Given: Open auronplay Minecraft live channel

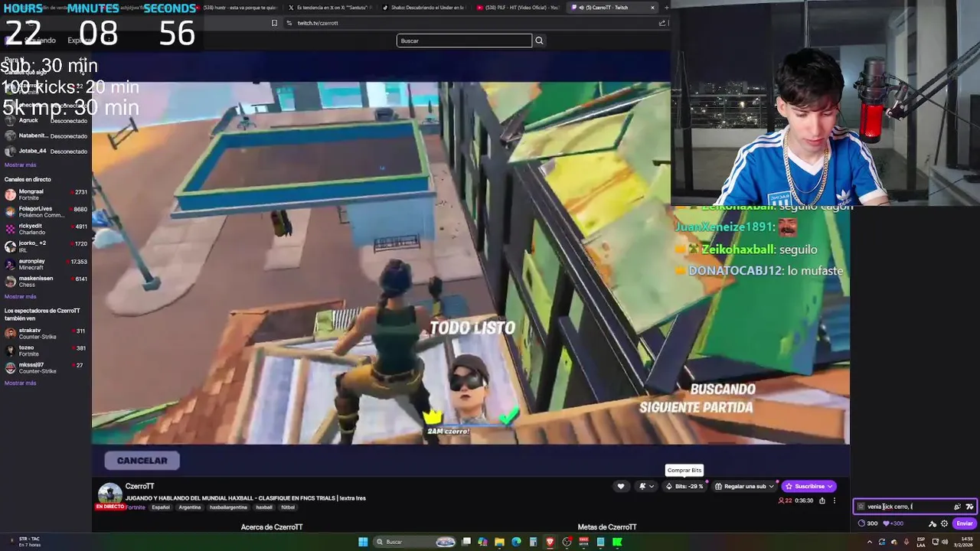Looking at the screenshot, I should [x=46, y=264].
